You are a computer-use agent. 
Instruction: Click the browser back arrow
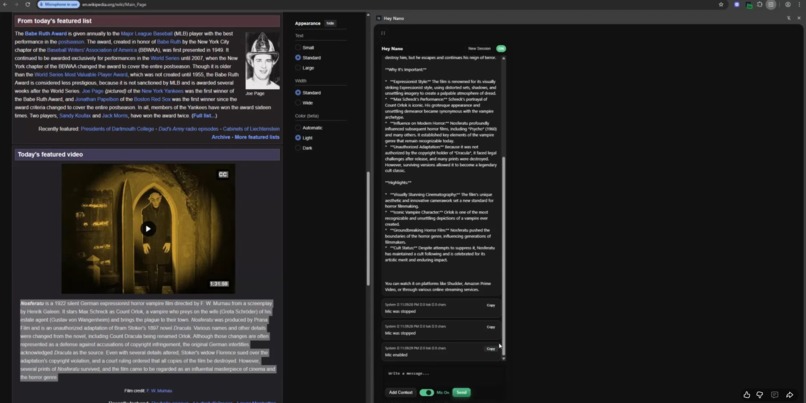5,4
